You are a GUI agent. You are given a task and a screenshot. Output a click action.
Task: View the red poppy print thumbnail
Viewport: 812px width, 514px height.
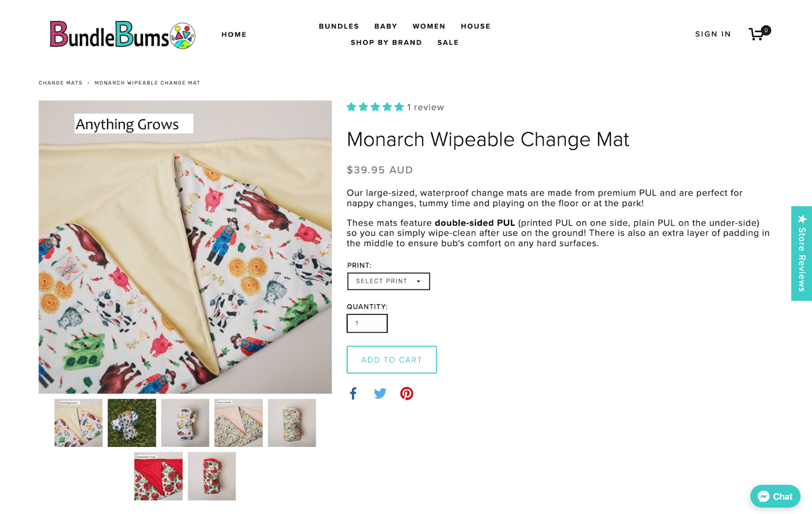158,476
